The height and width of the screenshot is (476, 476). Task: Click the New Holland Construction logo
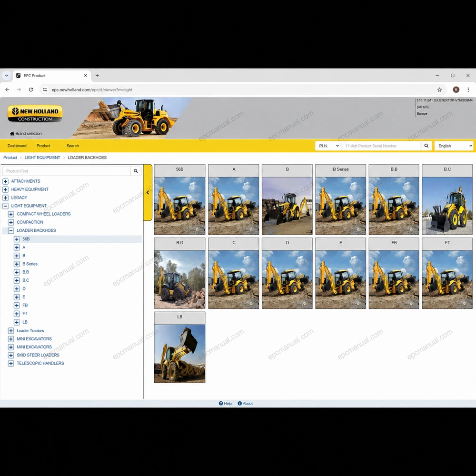coord(35,114)
